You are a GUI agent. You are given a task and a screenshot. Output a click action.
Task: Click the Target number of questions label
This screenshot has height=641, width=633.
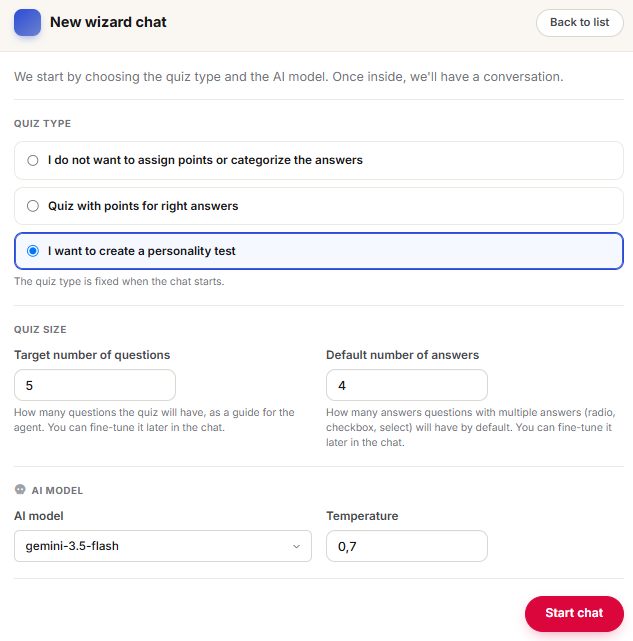tap(92, 355)
